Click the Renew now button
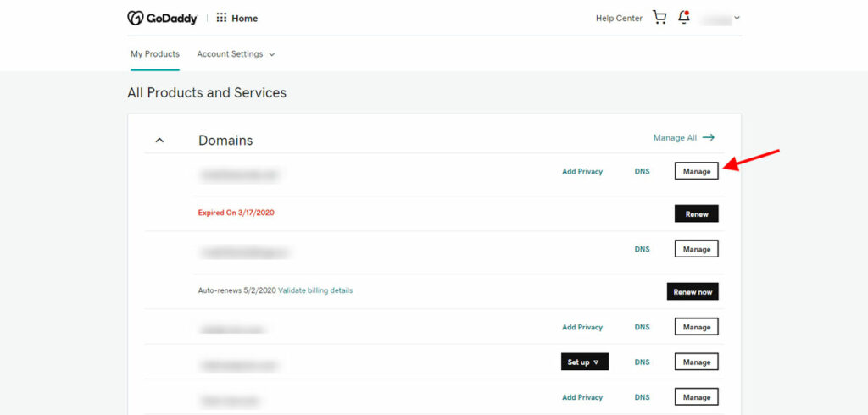This screenshot has width=868, height=415. 693,291
